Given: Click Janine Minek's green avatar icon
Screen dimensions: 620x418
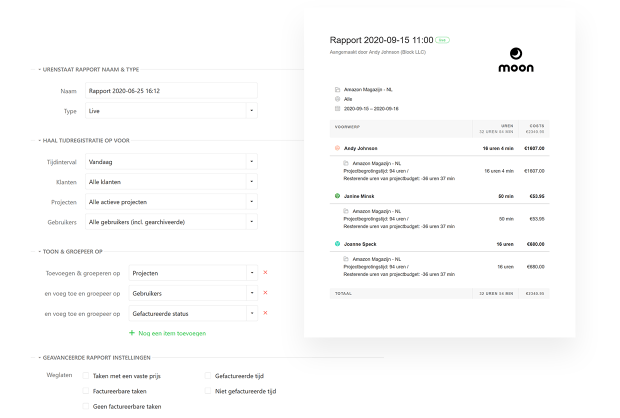Looking at the screenshot, I should click(x=337, y=196).
